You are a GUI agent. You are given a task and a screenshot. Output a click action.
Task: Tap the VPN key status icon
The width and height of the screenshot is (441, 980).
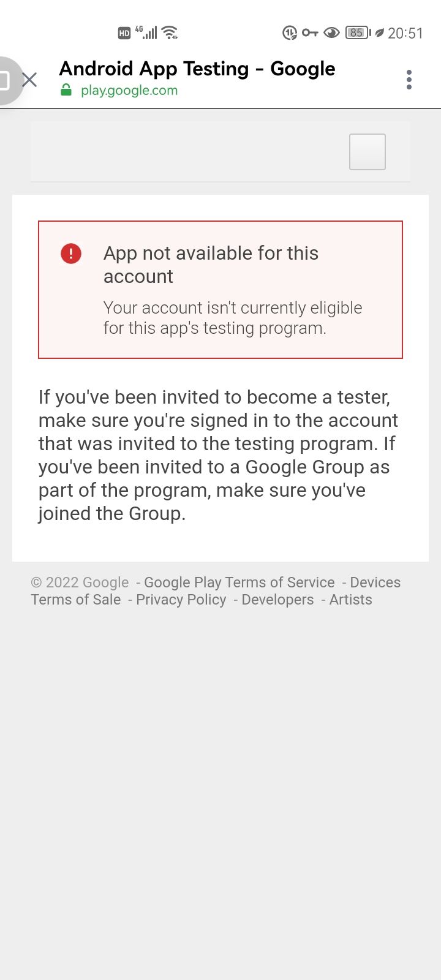310,33
